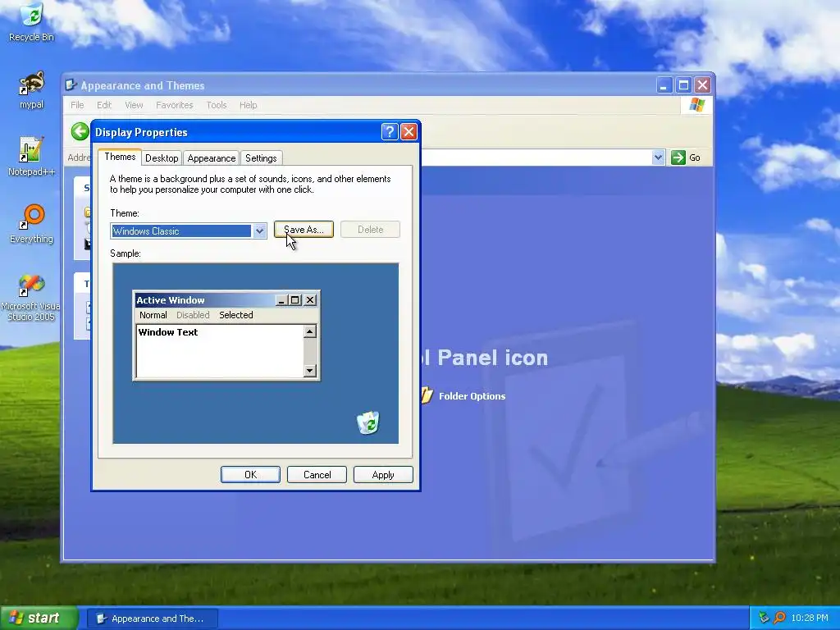Click the Folder Options icon
The image size is (840, 630).
point(427,395)
